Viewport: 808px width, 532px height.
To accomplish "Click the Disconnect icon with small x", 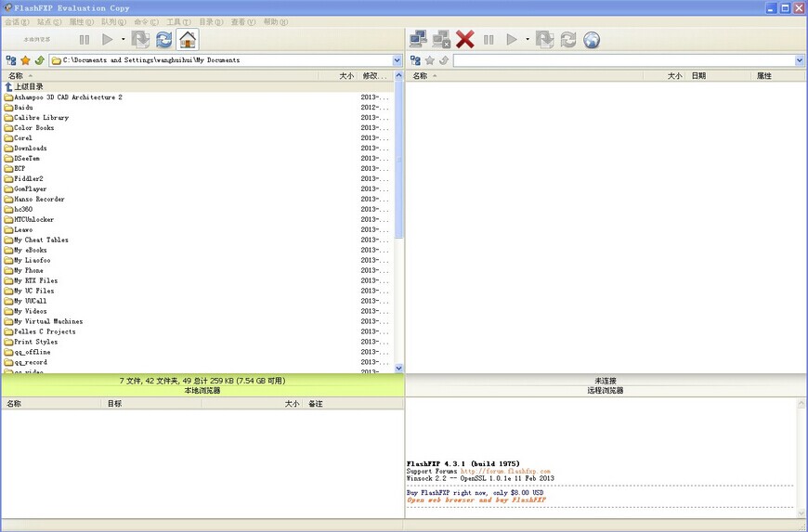I will (441, 40).
